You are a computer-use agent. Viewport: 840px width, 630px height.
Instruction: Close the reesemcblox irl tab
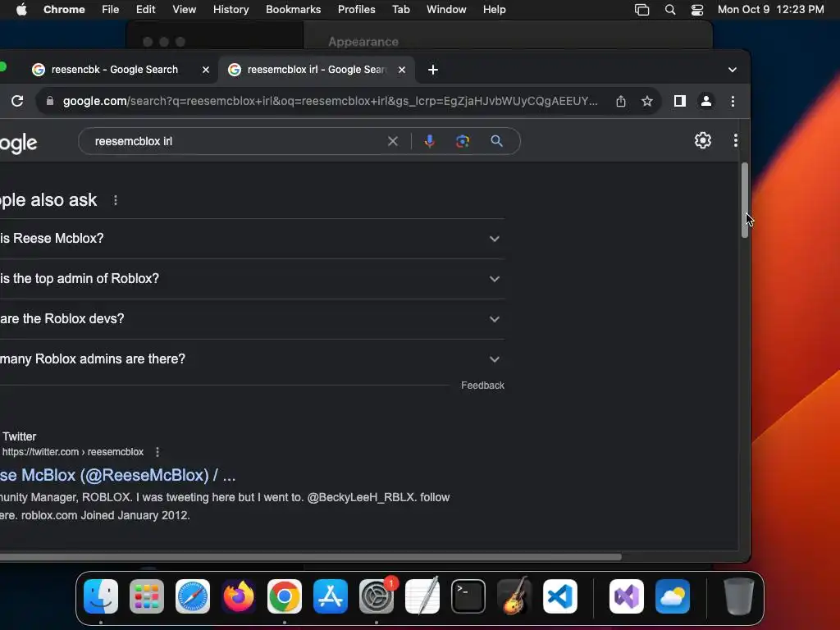pos(402,70)
